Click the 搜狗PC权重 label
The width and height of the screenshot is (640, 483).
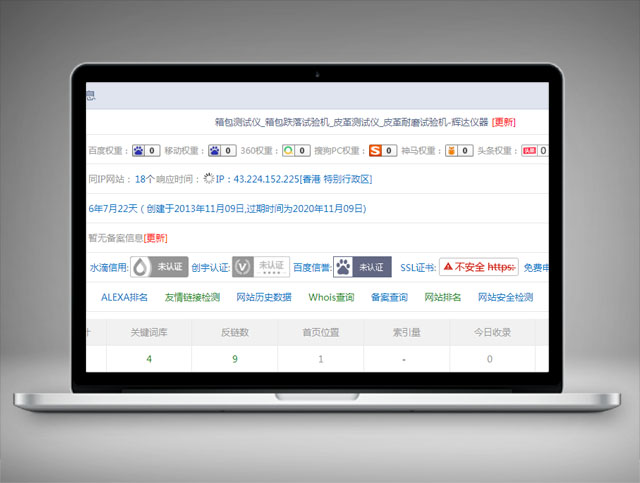(x=340, y=151)
